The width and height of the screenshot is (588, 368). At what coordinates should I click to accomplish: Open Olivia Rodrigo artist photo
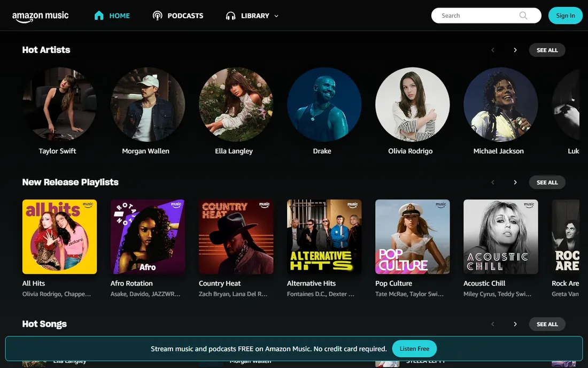pos(413,104)
